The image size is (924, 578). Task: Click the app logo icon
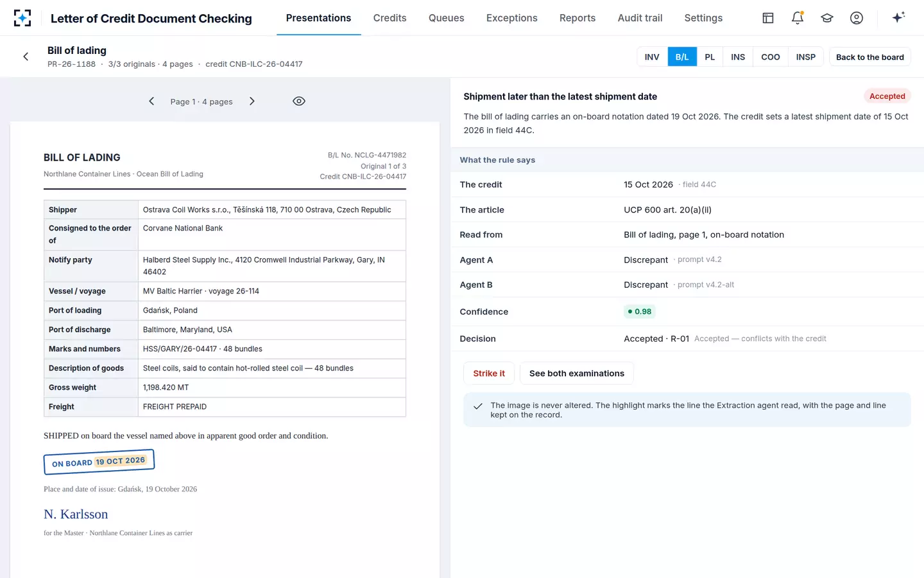(22, 18)
